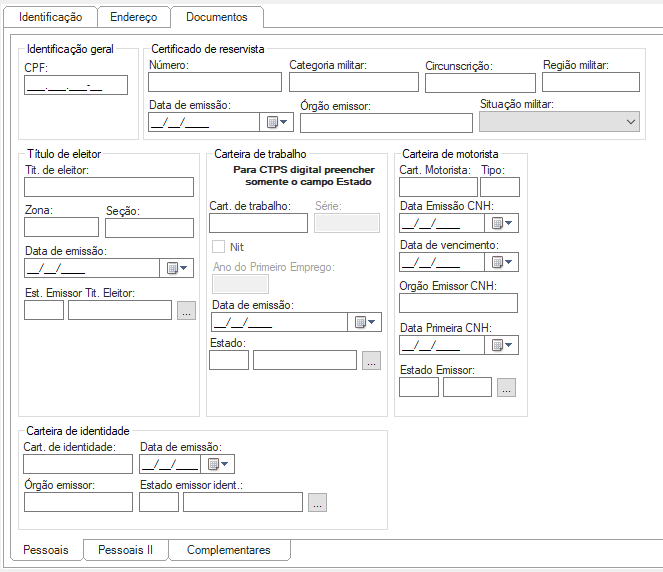Screen dimensions: 663x572
Task: Open calendar picker for Data de vencimento
Action: click(502, 262)
